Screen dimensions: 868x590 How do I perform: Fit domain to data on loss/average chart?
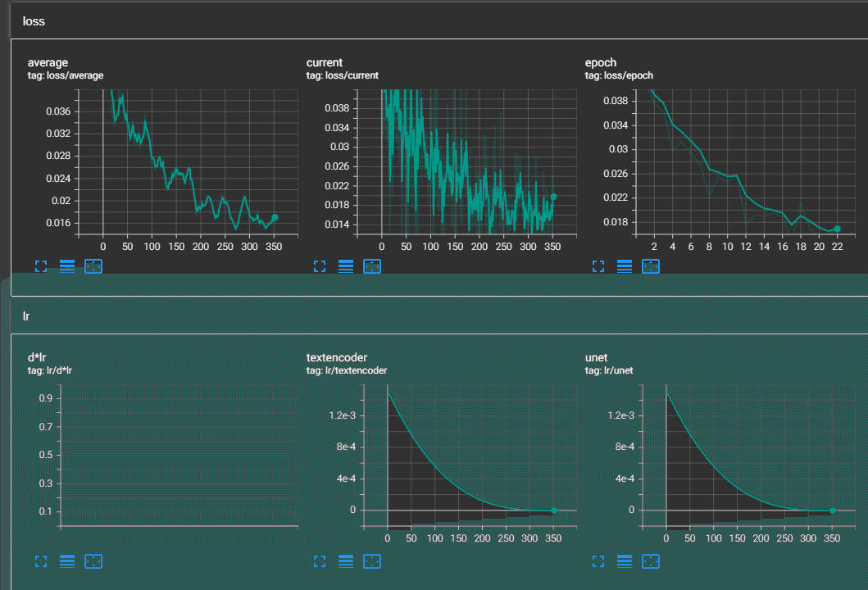click(x=93, y=266)
